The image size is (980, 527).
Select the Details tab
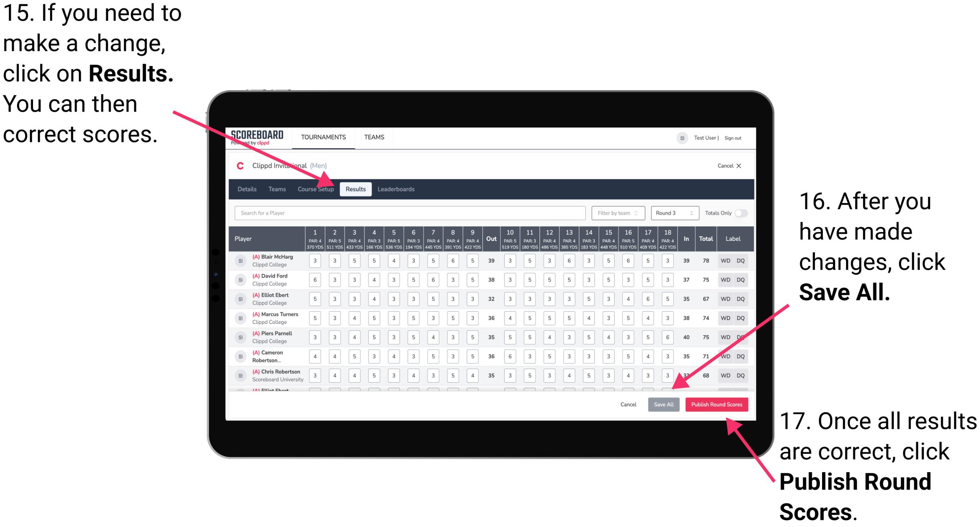(247, 189)
